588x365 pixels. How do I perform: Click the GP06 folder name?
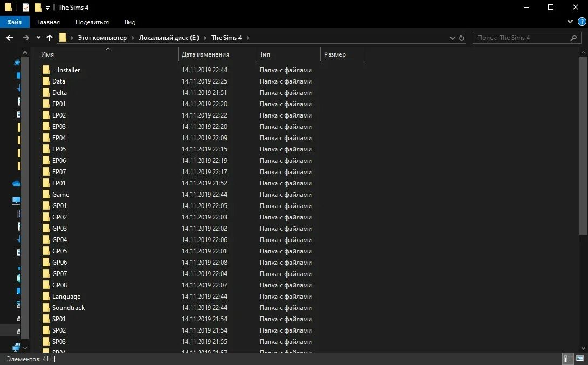coord(60,263)
